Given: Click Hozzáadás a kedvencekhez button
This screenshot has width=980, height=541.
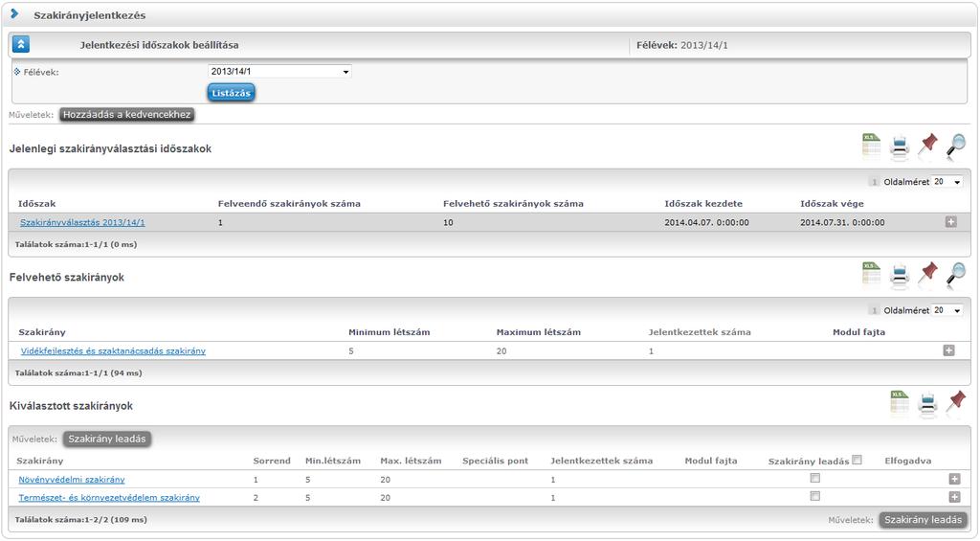Looking at the screenshot, I should 127,115.
